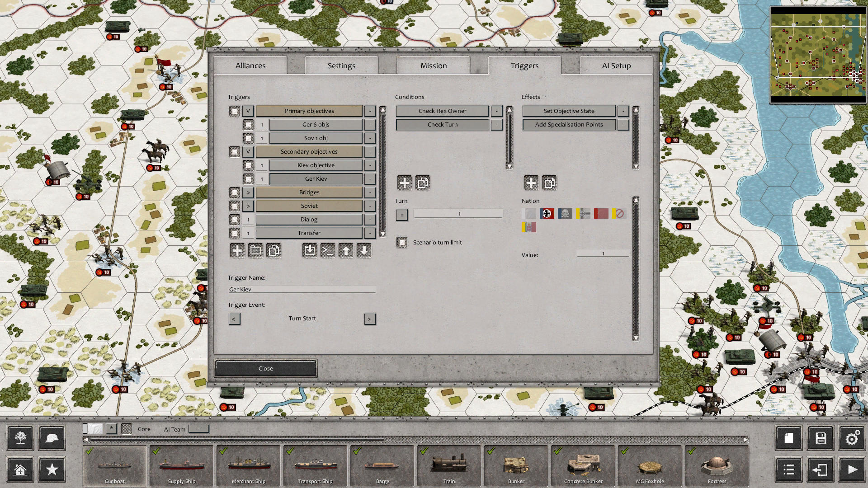Toggle checkbox for Secondary objectives group
The image size is (868, 488).
[234, 151]
